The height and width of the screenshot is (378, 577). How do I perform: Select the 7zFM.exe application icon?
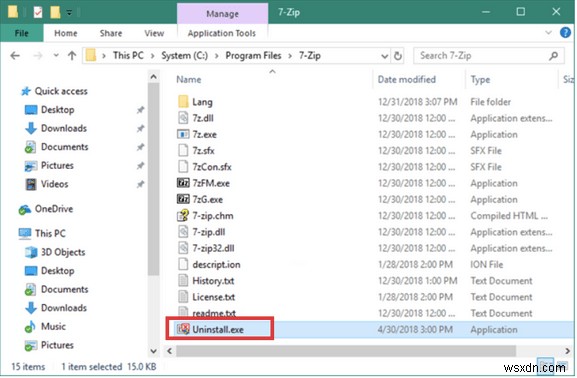pyautogui.click(x=183, y=183)
